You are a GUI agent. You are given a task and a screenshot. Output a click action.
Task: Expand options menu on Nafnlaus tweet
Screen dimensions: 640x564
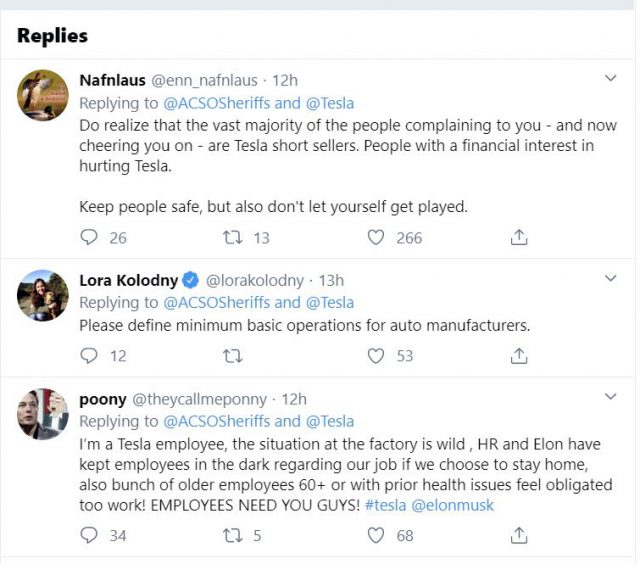tap(611, 78)
